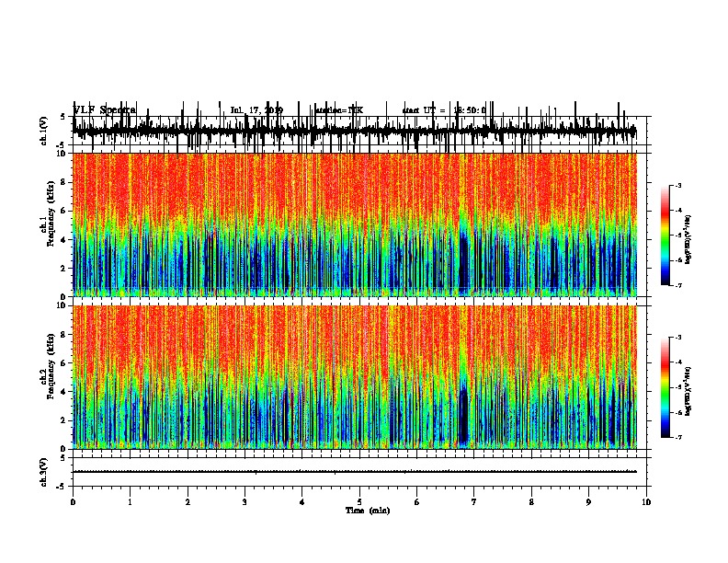The image size is (728, 563).
Task: Click the ch.2 colorbar log(PSD) label
Action: (x=688, y=391)
